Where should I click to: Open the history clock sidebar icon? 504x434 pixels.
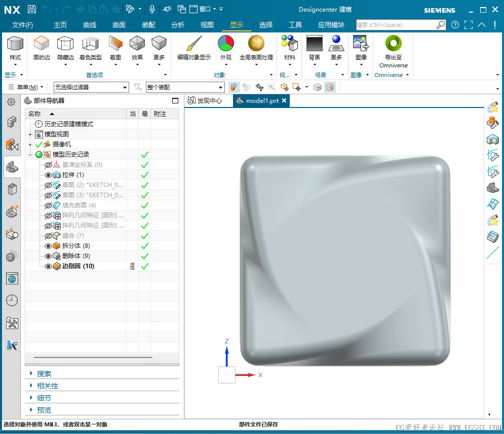tap(12, 300)
